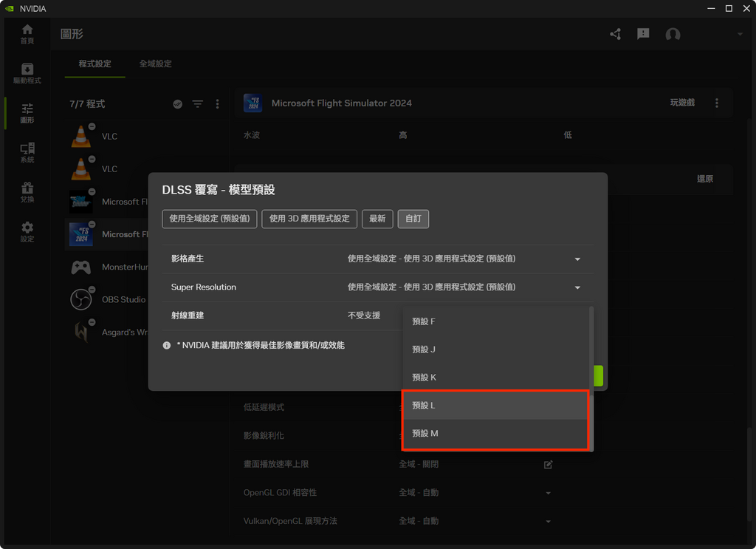Open 設定 settings from the sidebar

pyautogui.click(x=27, y=234)
